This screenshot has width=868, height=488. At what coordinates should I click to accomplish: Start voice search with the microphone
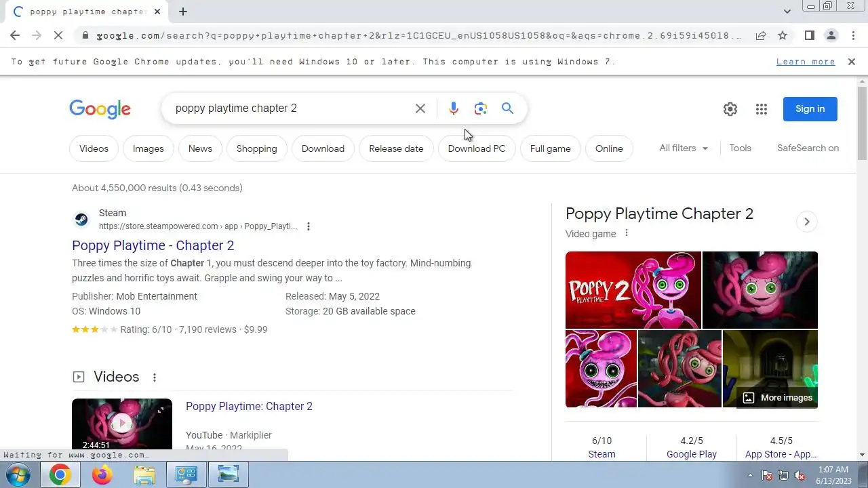(x=454, y=108)
